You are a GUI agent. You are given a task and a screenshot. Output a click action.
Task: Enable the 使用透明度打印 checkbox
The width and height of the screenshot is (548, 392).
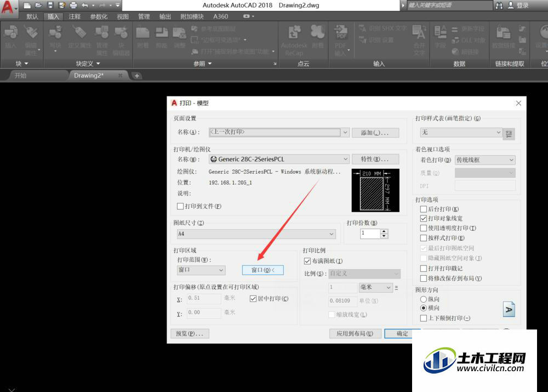tap(423, 228)
